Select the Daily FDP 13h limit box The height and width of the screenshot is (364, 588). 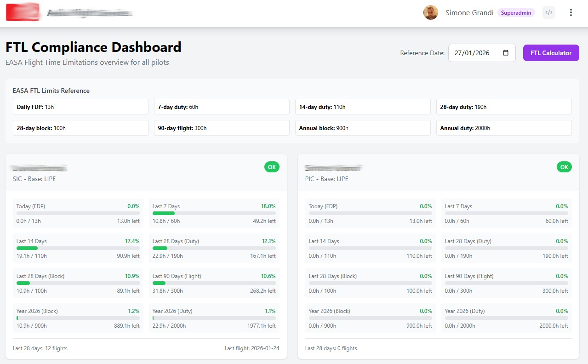point(80,107)
